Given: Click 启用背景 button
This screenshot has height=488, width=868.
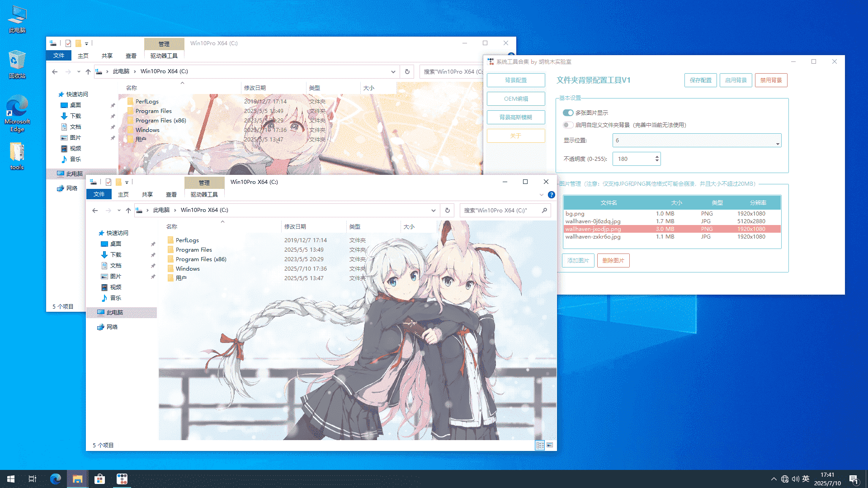Looking at the screenshot, I should tap(736, 80).
